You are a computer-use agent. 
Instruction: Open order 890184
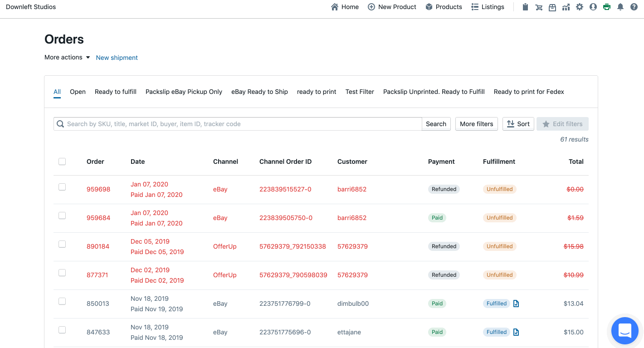pos(98,246)
